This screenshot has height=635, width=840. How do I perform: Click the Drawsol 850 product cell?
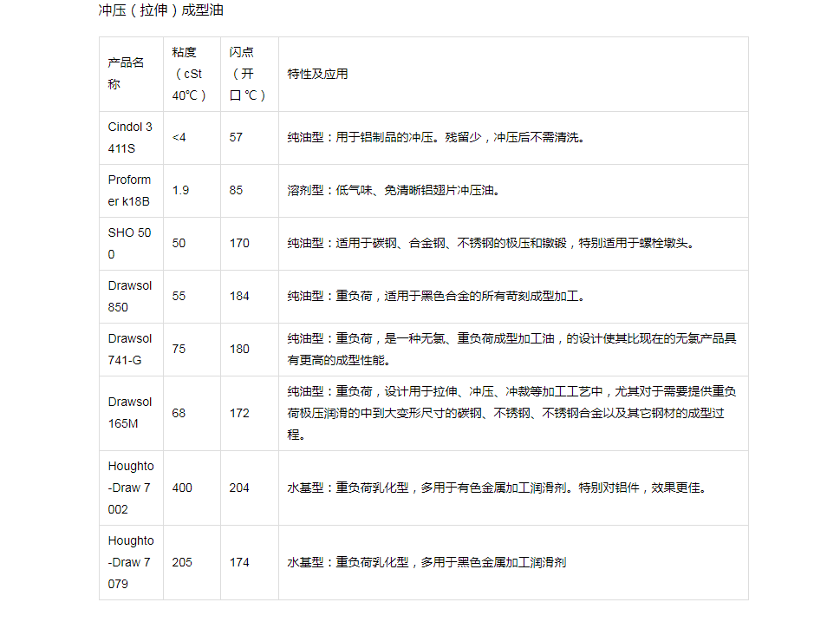click(x=130, y=297)
